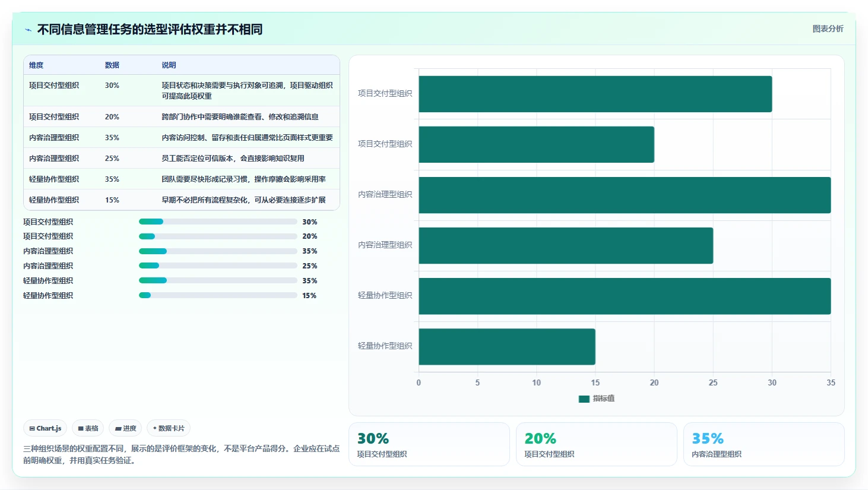Select the 表格 tag
The width and height of the screenshot is (868, 490).
point(88,428)
